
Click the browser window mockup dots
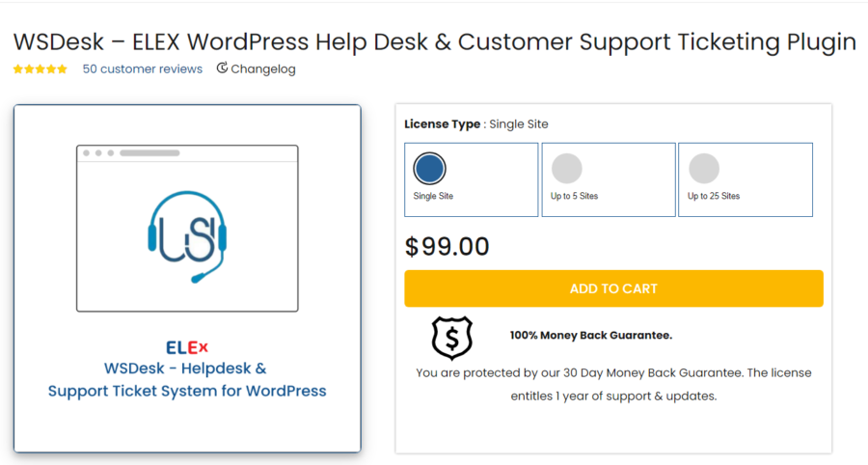97,152
